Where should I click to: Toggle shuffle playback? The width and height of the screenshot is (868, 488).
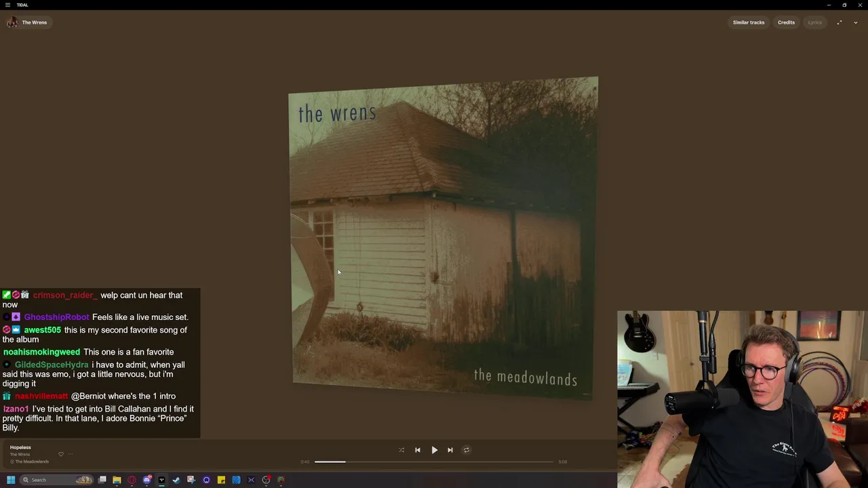(401, 450)
